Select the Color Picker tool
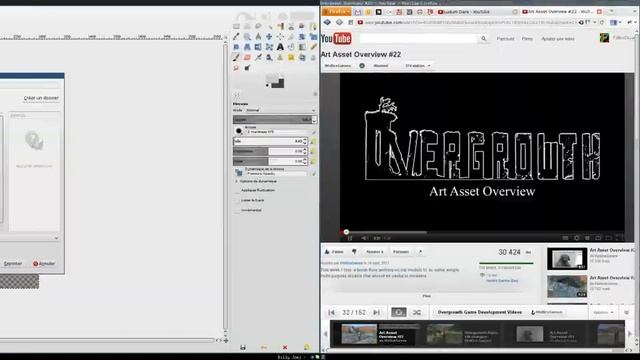This screenshot has height=360, width=640. 236,37
